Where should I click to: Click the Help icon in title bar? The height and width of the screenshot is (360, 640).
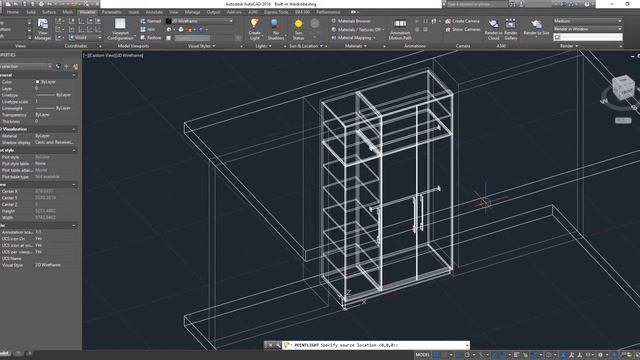(587, 4)
